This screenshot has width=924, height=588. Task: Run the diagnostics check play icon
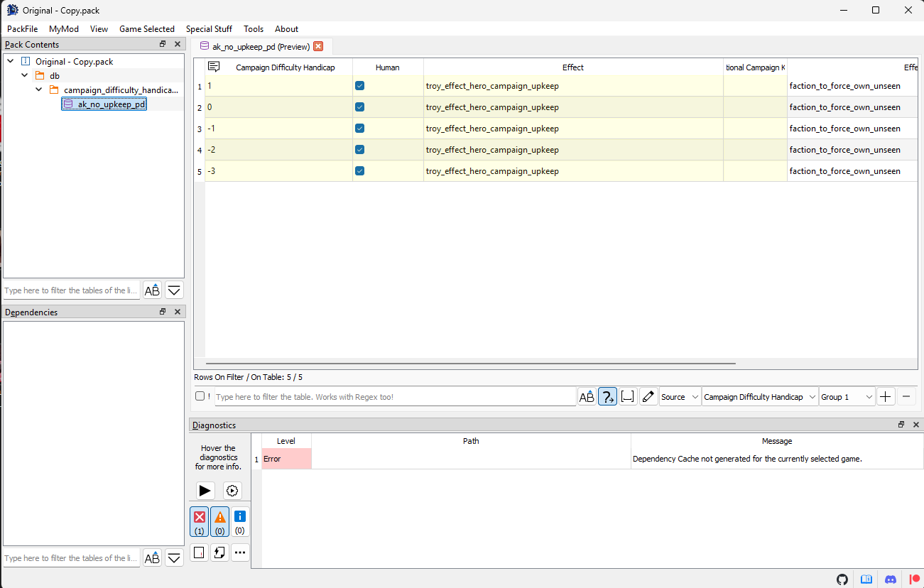tap(205, 491)
